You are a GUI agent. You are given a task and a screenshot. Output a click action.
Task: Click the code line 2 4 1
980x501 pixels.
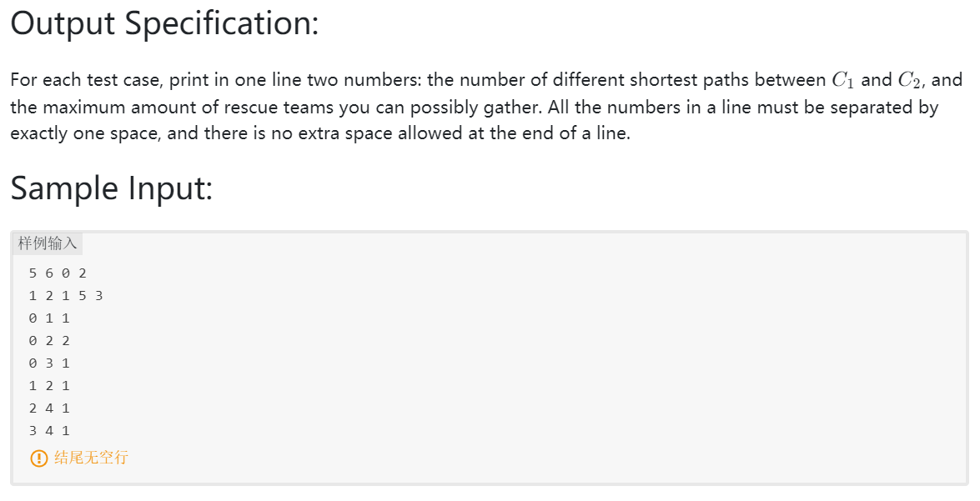[49, 408]
